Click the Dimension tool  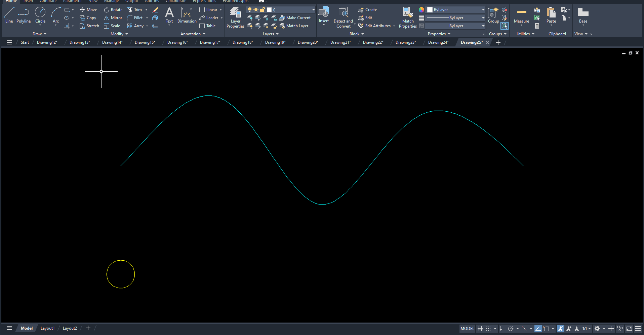187,15
